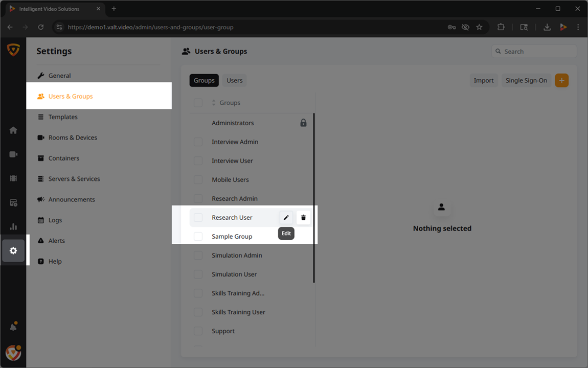The height and width of the screenshot is (368, 588).
Task: Click the orange plus add group button
Action: click(x=561, y=80)
